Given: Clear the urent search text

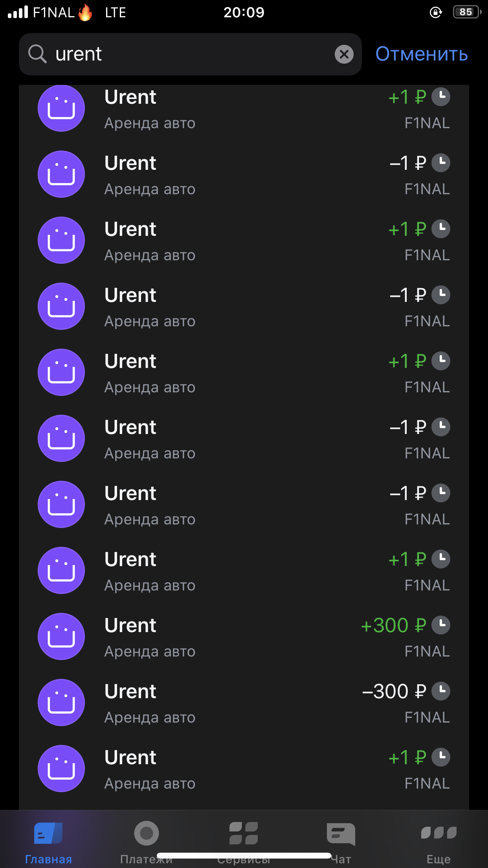Looking at the screenshot, I should pyautogui.click(x=344, y=54).
